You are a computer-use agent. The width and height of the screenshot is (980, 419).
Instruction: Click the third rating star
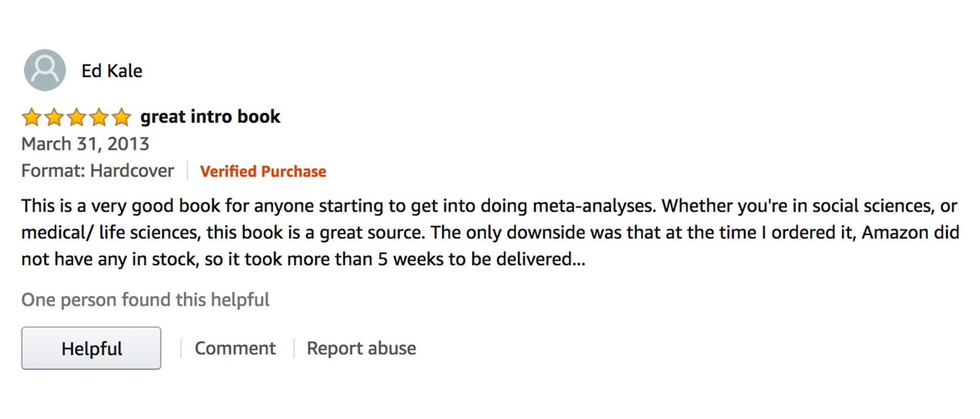point(76,117)
